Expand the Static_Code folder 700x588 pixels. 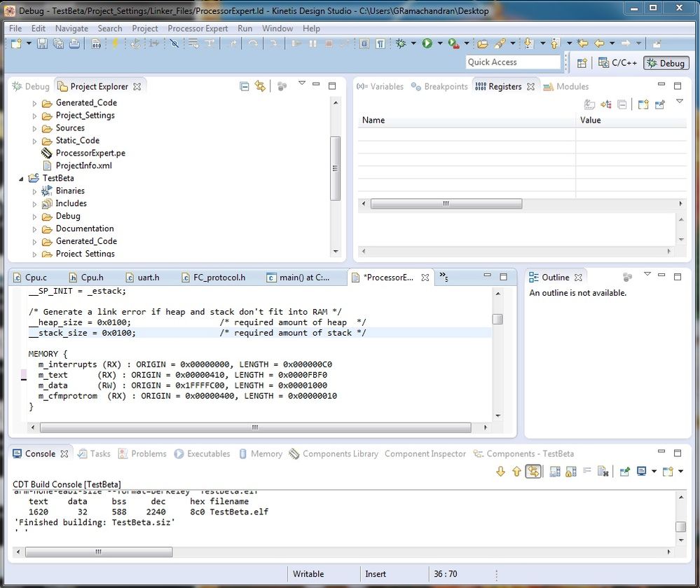coord(34,141)
